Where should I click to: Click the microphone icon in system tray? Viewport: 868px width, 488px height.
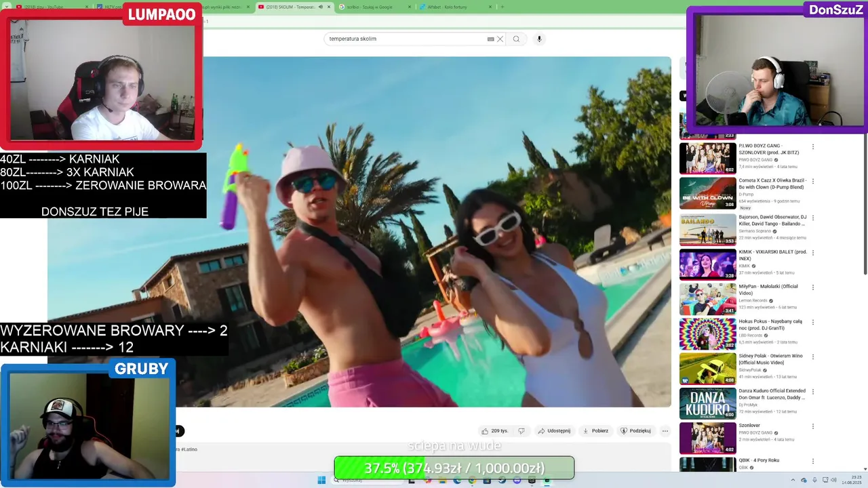[814, 481]
